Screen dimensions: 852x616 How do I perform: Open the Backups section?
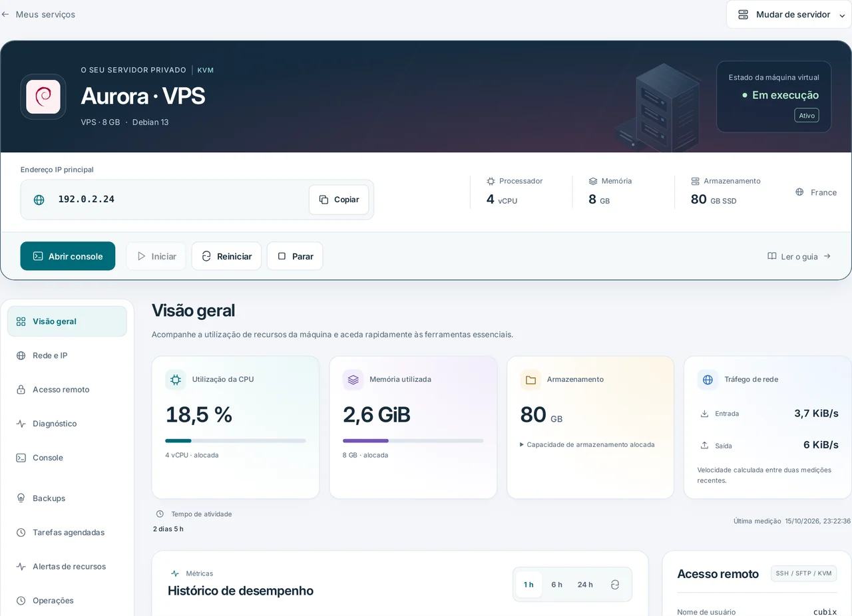[x=67, y=498]
